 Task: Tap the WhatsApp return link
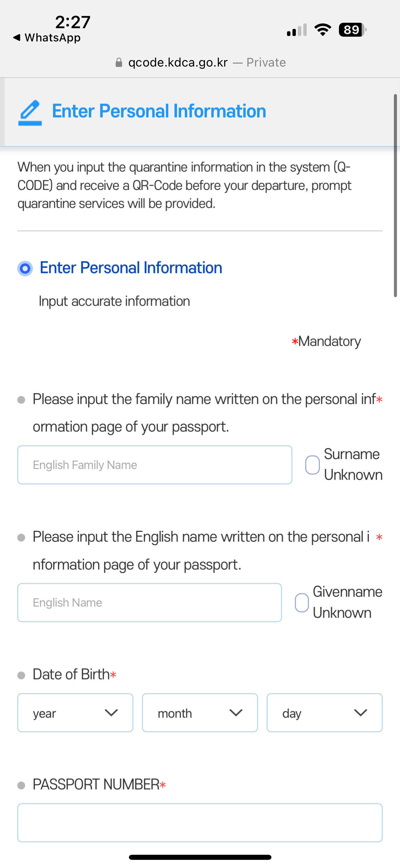(53, 37)
